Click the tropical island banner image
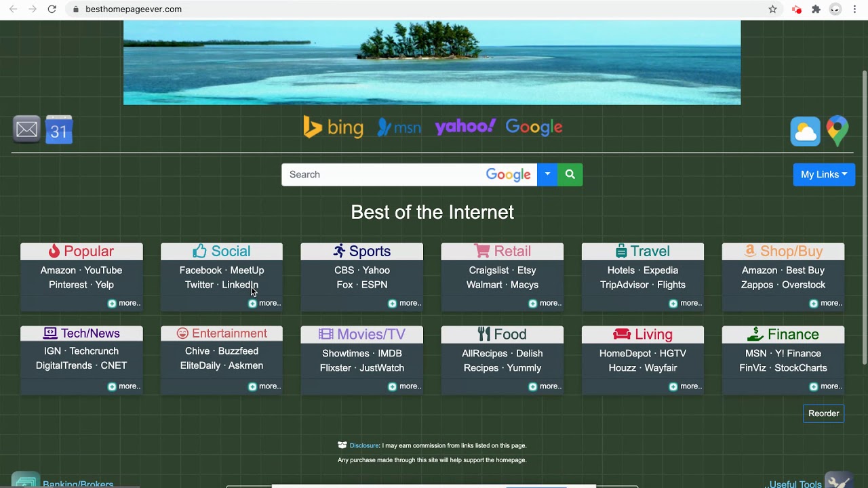 coord(432,62)
